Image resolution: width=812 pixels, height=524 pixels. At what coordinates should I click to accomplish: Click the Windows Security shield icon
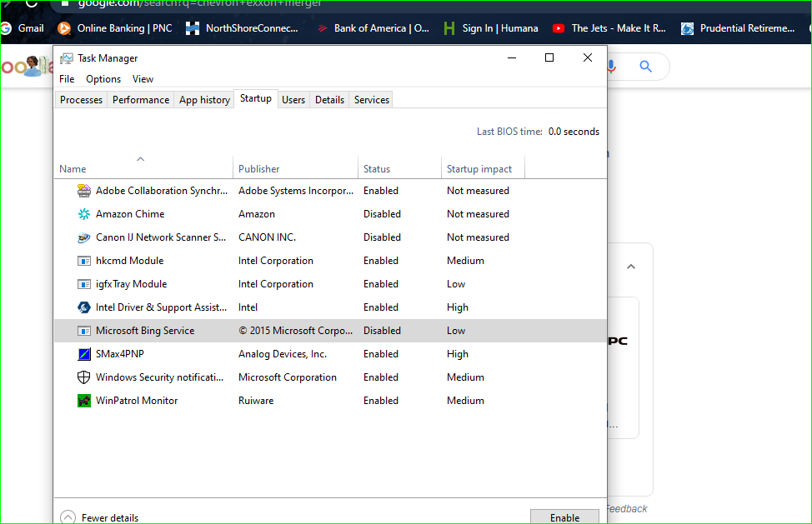[83, 377]
